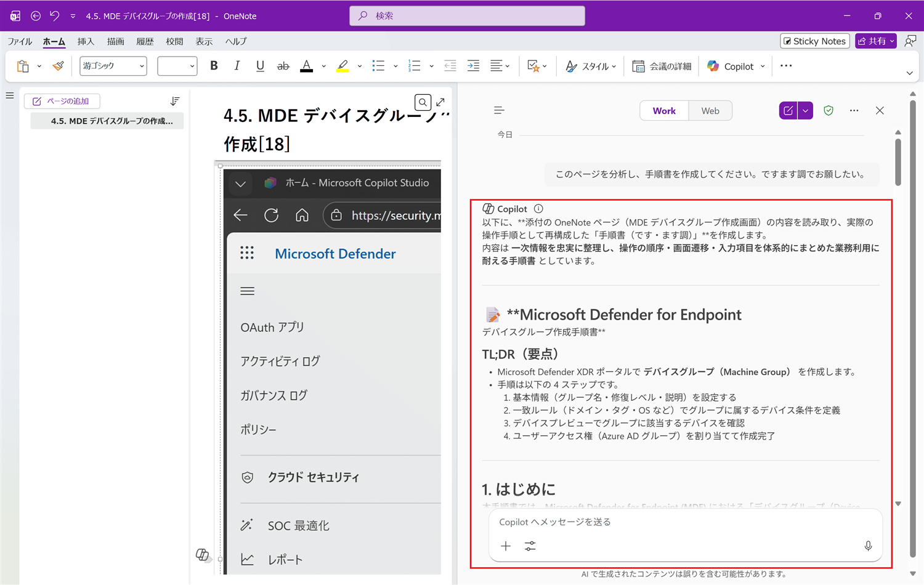Start a new Copilot chat
This screenshot has width=924, height=585.
(x=788, y=111)
